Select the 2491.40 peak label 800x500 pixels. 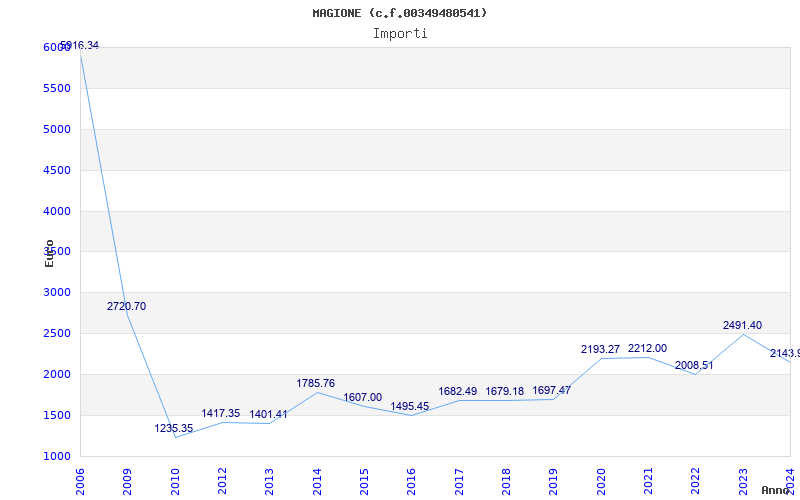(x=742, y=325)
